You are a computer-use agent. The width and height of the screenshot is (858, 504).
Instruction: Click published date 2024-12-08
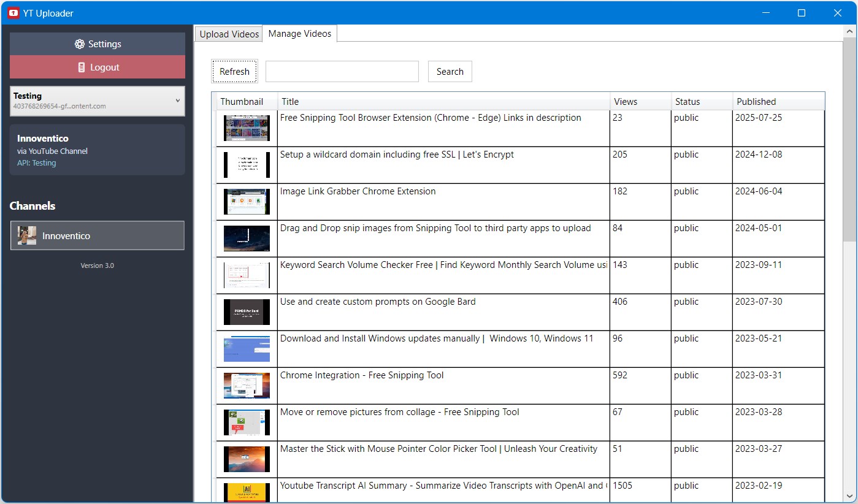coord(759,155)
